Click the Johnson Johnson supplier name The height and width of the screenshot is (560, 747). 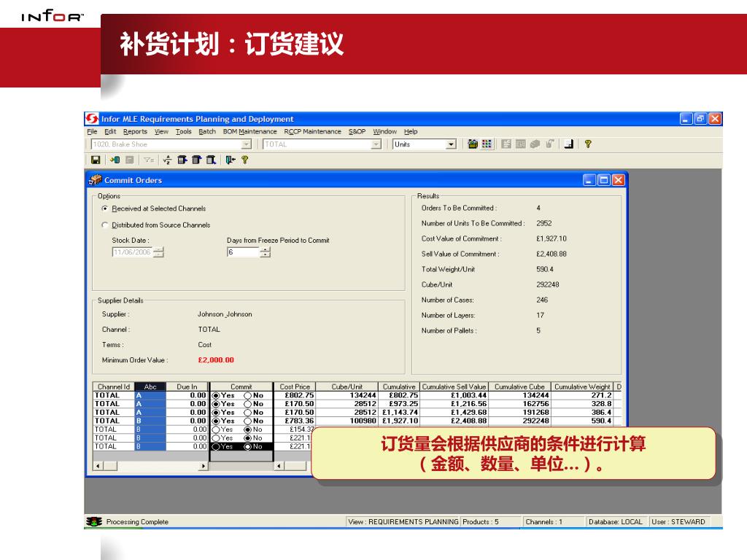(x=225, y=314)
